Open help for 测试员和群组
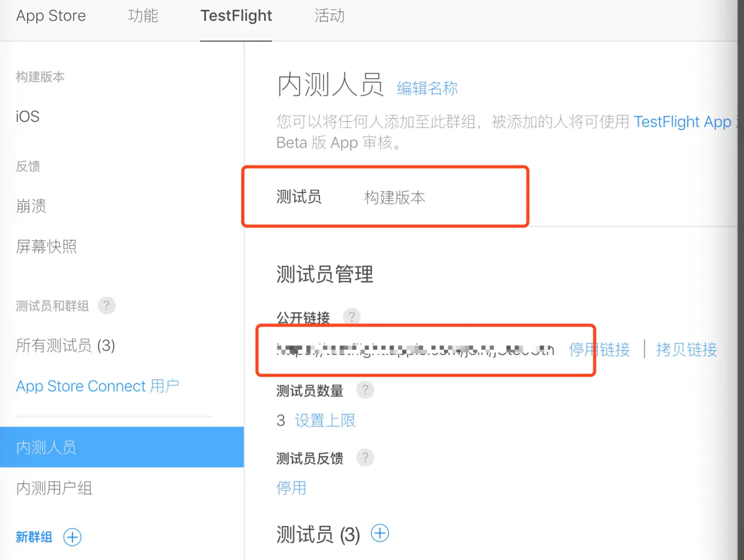Viewport: 744px width, 560px height. click(105, 305)
